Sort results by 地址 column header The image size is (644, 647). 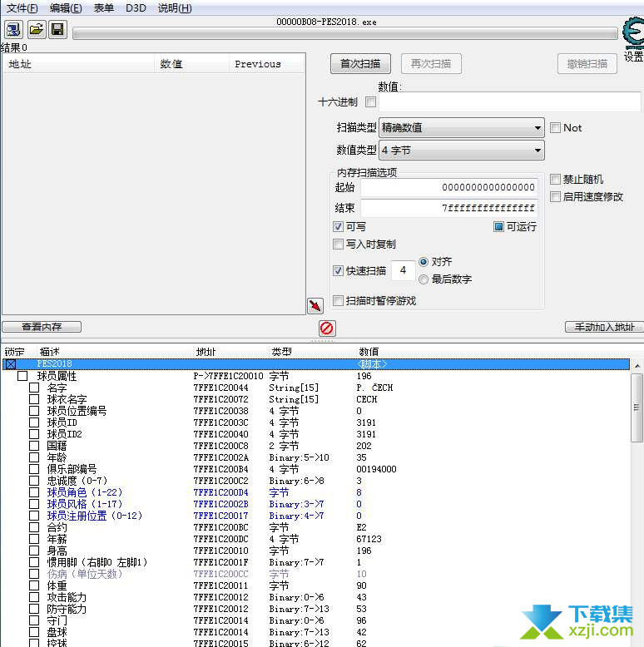tap(78, 64)
